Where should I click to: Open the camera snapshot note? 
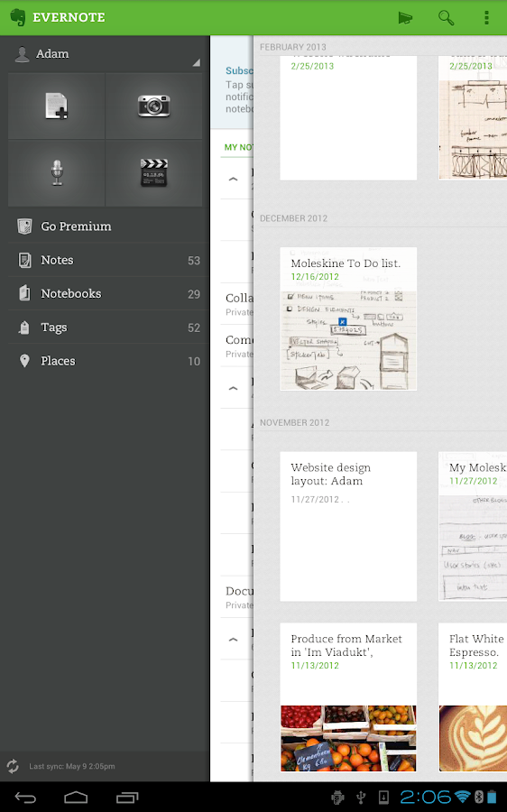click(x=153, y=106)
